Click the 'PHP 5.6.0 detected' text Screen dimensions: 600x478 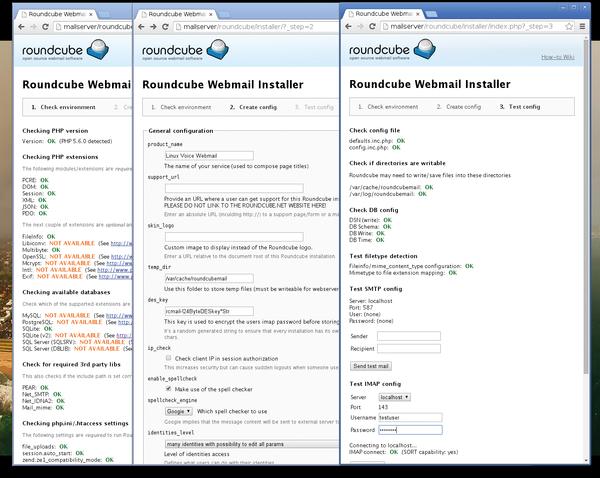point(86,141)
